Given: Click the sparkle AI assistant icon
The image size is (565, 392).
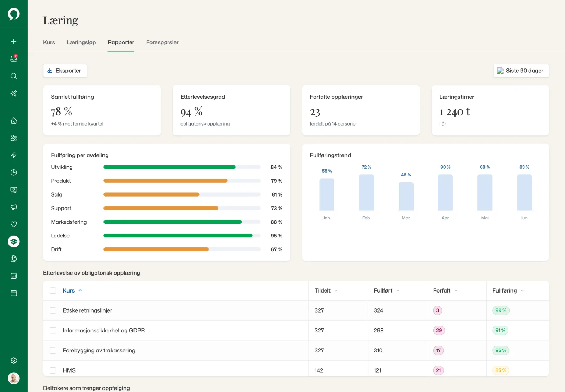Looking at the screenshot, I should [14, 93].
